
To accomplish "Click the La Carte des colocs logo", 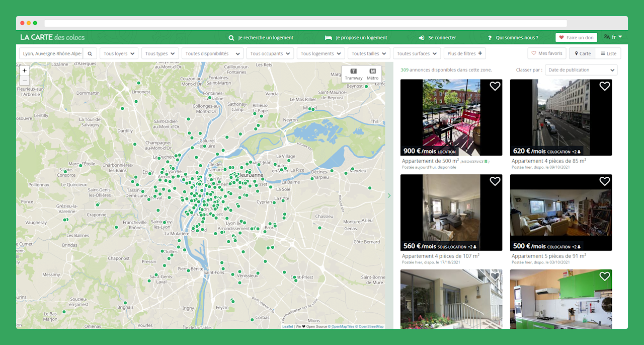I will pos(52,37).
